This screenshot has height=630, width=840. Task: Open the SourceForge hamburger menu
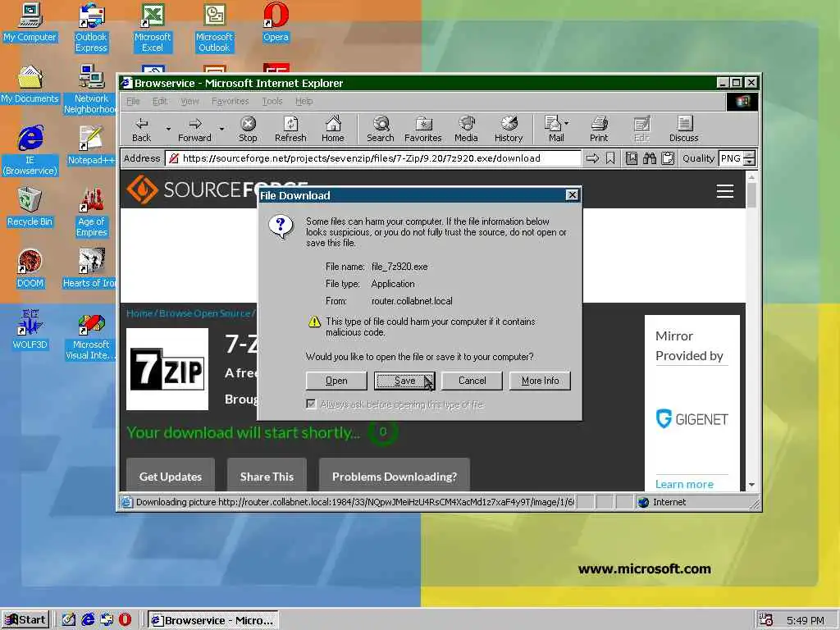(x=725, y=191)
